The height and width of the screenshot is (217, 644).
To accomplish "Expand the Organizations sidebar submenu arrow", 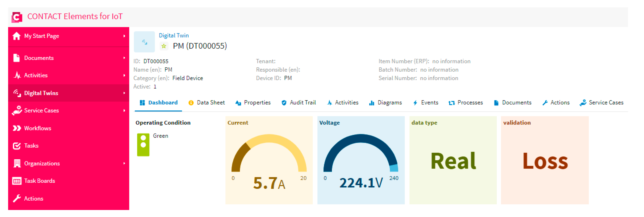I will click(124, 164).
